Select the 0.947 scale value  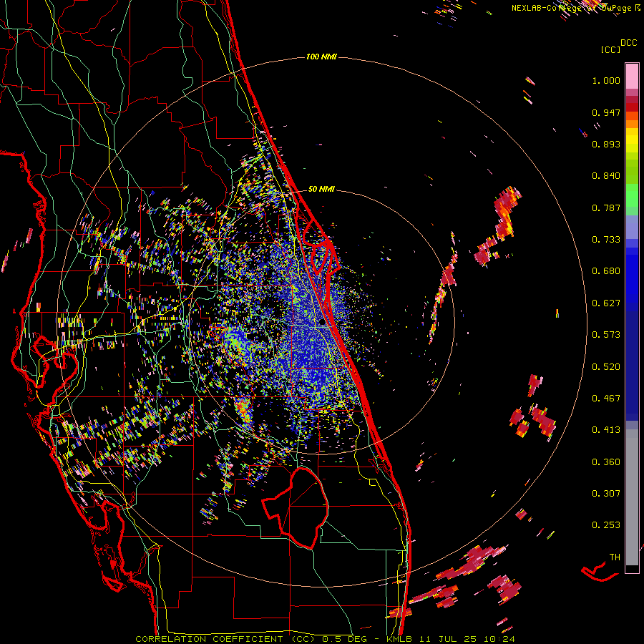point(606,112)
